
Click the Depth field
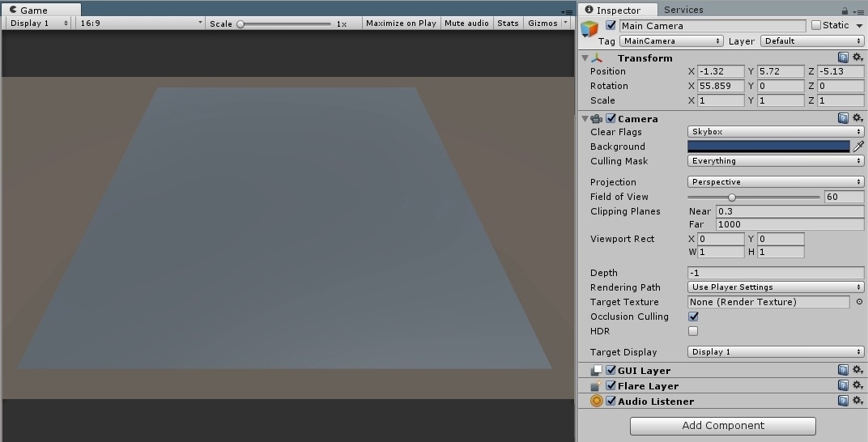776,273
